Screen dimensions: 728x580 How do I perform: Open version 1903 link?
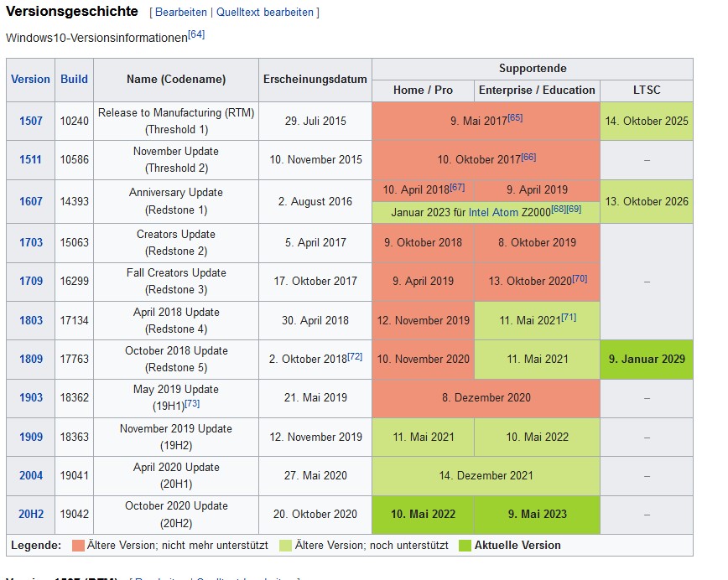coord(31,397)
